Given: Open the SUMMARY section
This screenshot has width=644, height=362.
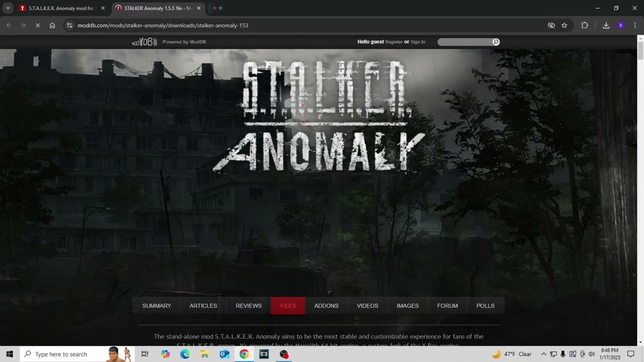Looking at the screenshot, I should 156,306.
